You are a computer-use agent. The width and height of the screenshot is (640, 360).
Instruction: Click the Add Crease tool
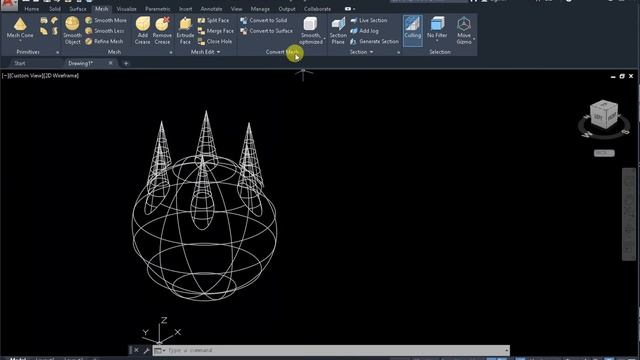point(142,30)
